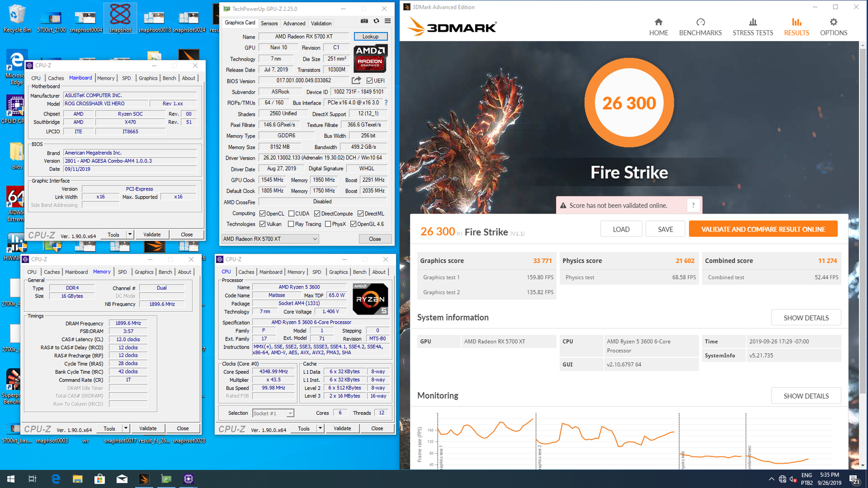Select the SPD tab in CPU-Z Mainboard window

[126, 78]
